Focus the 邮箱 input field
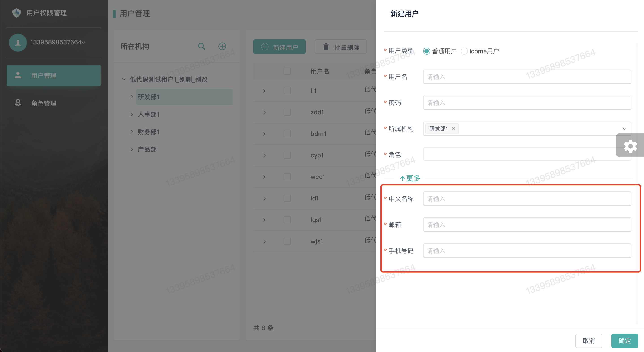This screenshot has width=644, height=352. tap(527, 225)
